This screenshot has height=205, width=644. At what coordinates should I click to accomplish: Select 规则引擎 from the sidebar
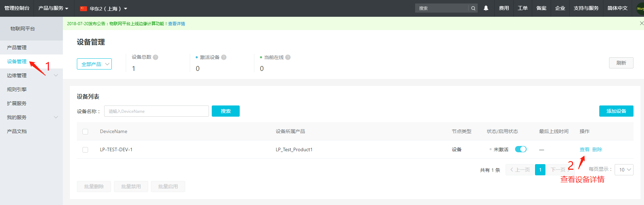click(x=17, y=89)
